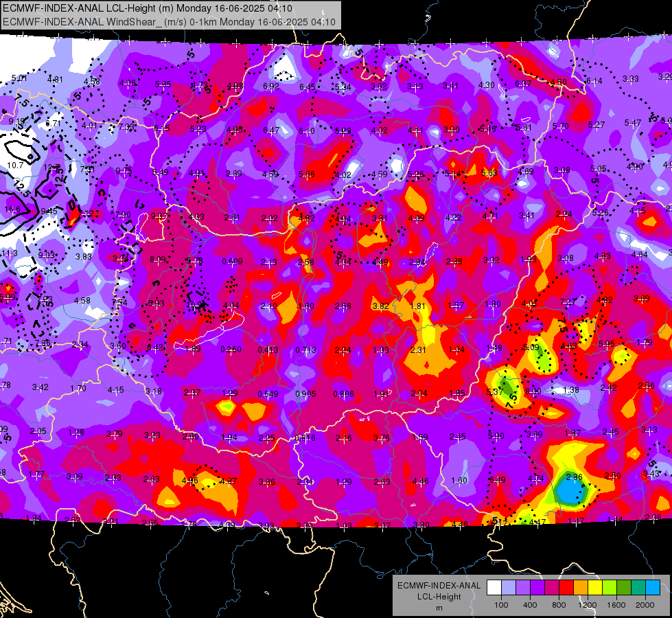
Task: Click the wind shear value 1.81
Action: [418, 306]
